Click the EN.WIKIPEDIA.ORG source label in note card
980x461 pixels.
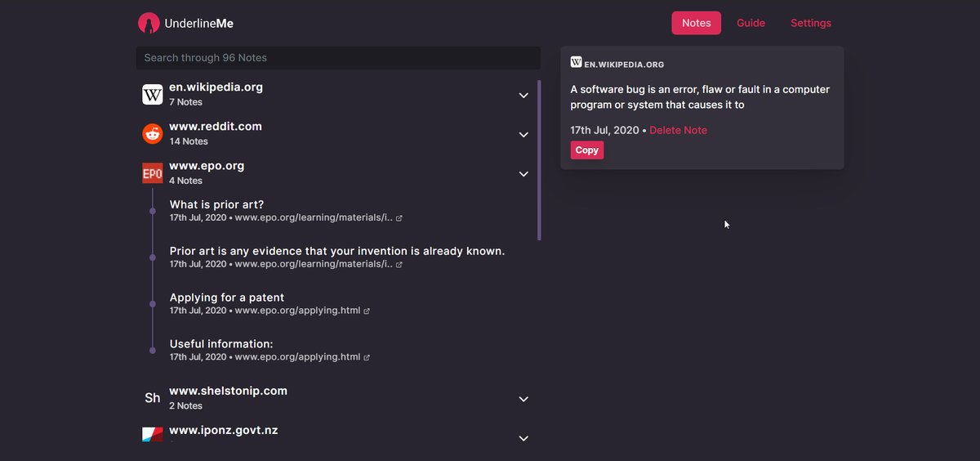[624, 64]
